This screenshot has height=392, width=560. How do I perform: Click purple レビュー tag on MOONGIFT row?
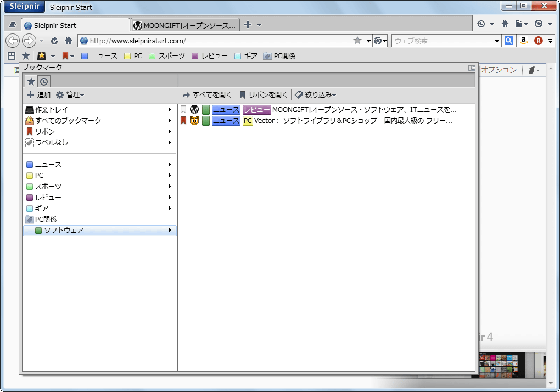257,110
